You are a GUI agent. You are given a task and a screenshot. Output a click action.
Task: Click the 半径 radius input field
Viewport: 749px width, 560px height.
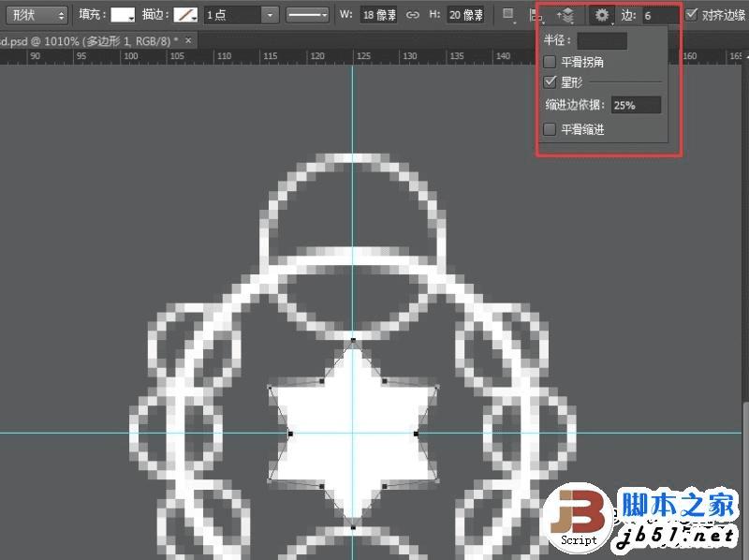click(602, 40)
